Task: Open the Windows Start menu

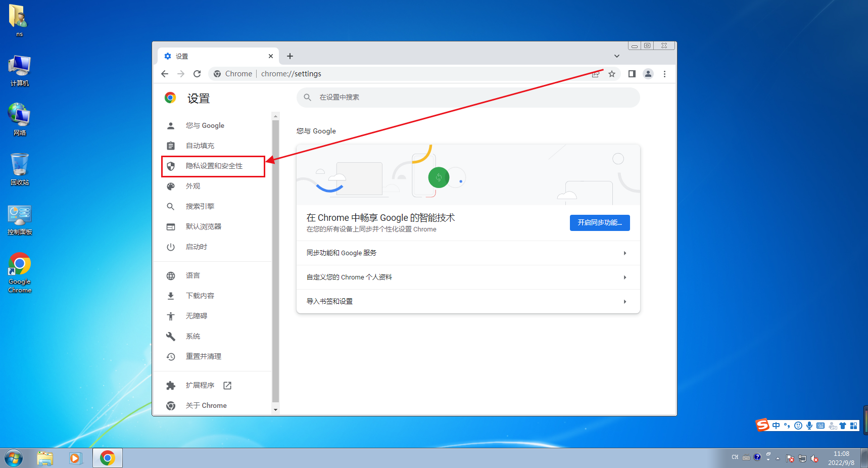Action: click(x=14, y=458)
